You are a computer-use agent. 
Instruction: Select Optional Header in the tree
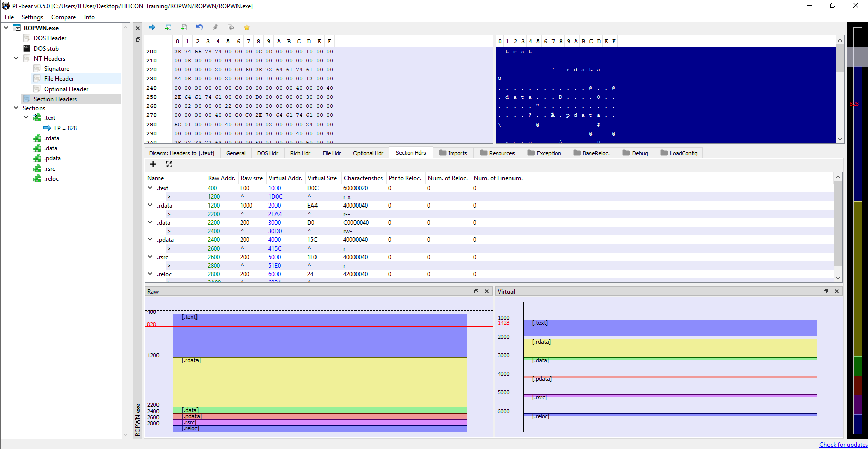click(66, 89)
